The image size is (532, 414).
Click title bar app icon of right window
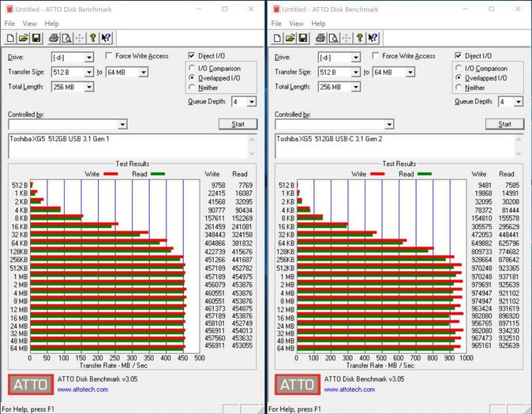(x=276, y=9)
